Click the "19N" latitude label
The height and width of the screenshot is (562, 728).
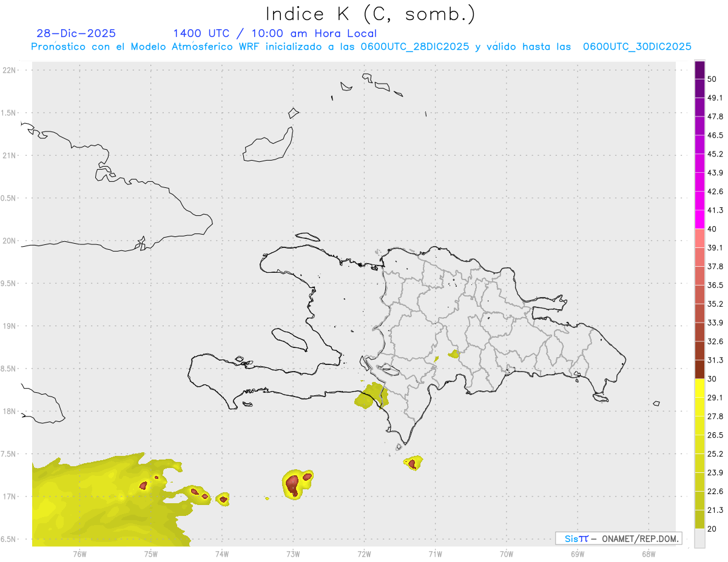(9, 326)
